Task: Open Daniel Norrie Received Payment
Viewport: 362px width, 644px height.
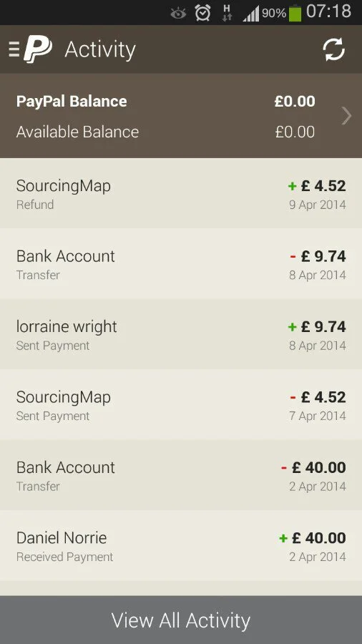Action: click(181, 545)
